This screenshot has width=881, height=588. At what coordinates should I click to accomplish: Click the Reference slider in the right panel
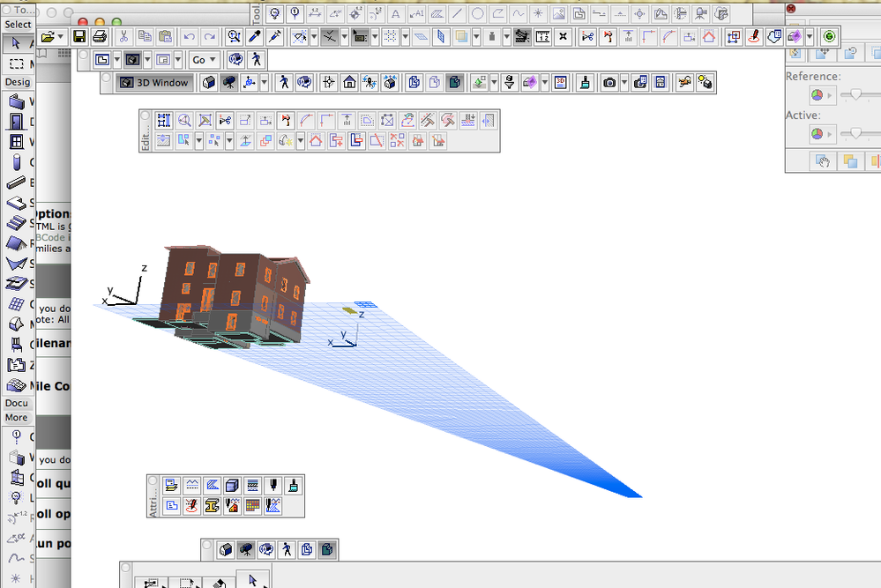click(x=856, y=94)
